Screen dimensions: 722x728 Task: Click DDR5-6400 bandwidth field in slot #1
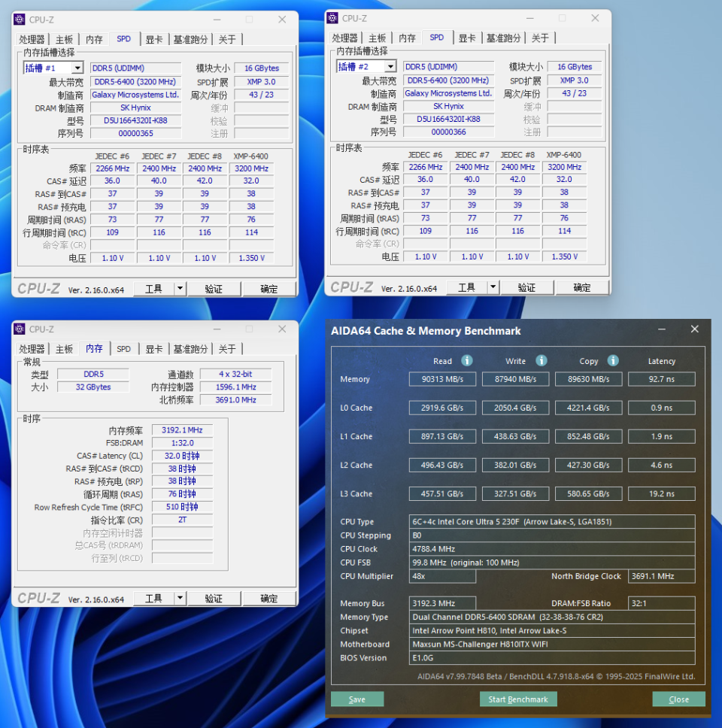[x=135, y=82]
